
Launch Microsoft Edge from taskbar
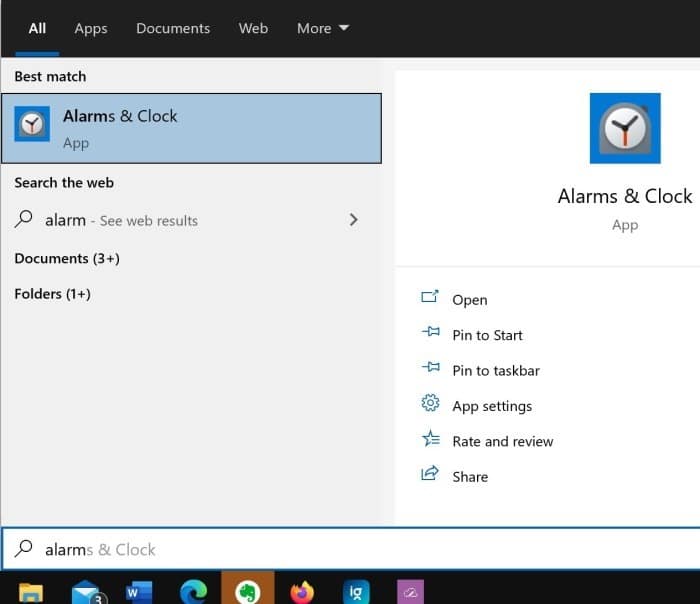pos(193,592)
